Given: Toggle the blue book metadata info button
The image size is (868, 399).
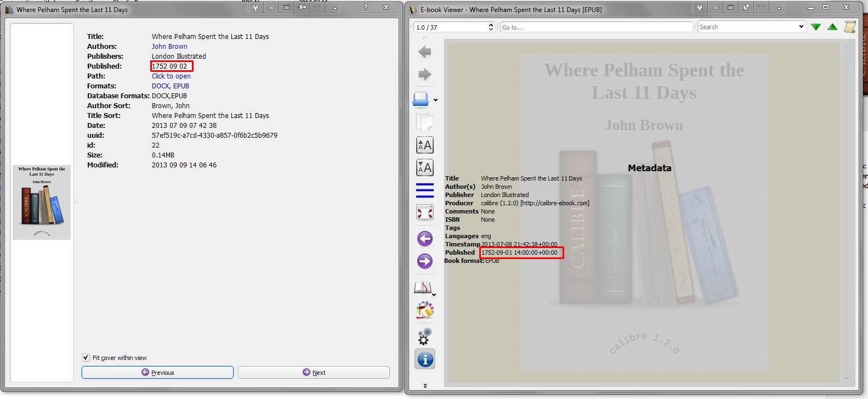Looking at the screenshot, I should point(425,359).
